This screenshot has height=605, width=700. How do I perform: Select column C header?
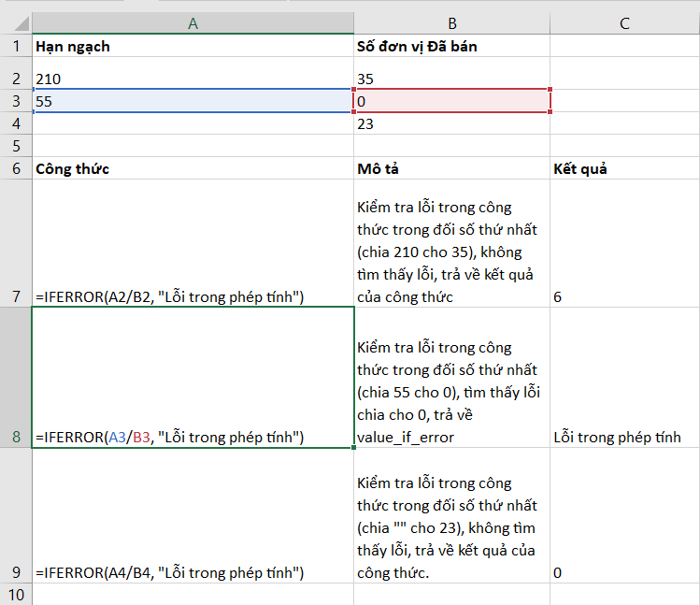pos(624,23)
